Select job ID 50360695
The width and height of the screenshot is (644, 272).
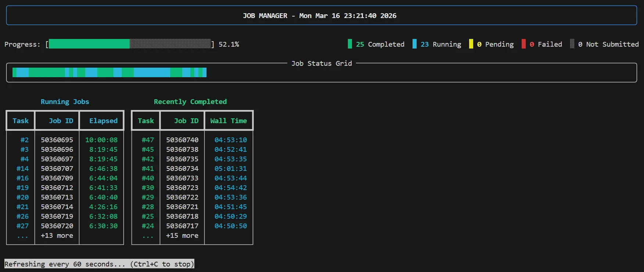(57, 140)
